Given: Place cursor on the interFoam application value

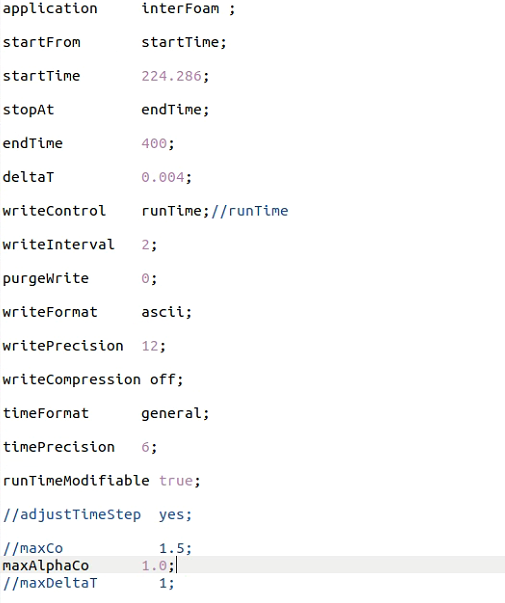Looking at the screenshot, I should (x=180, y=8).
